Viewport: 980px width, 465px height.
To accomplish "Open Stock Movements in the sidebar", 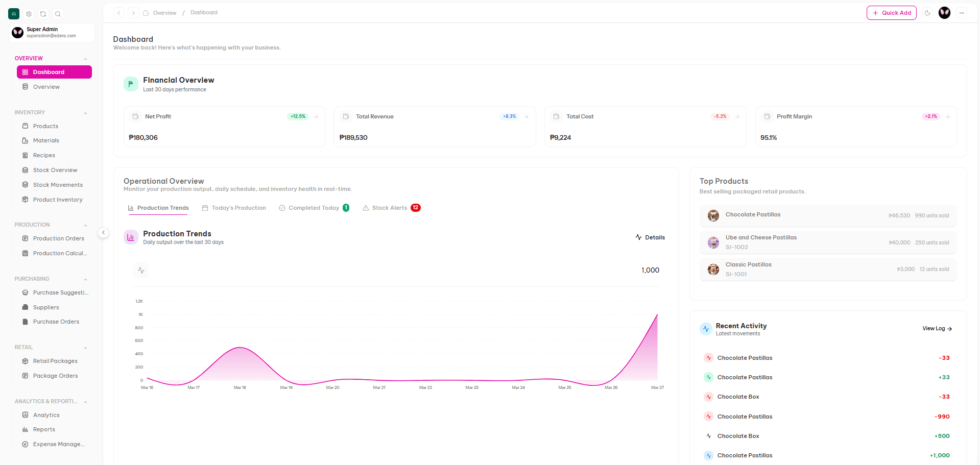I will point(58,185).
